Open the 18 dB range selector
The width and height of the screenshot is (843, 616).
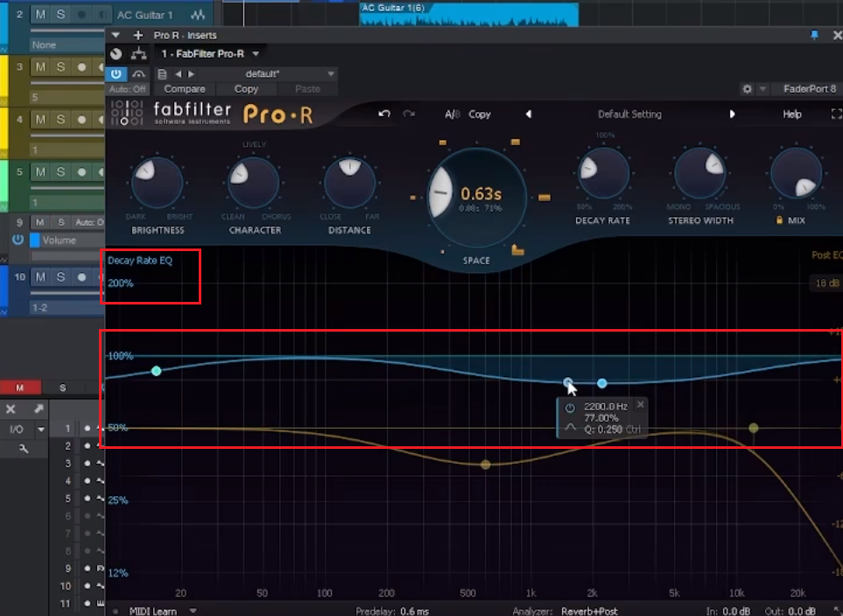click(827, 283)
